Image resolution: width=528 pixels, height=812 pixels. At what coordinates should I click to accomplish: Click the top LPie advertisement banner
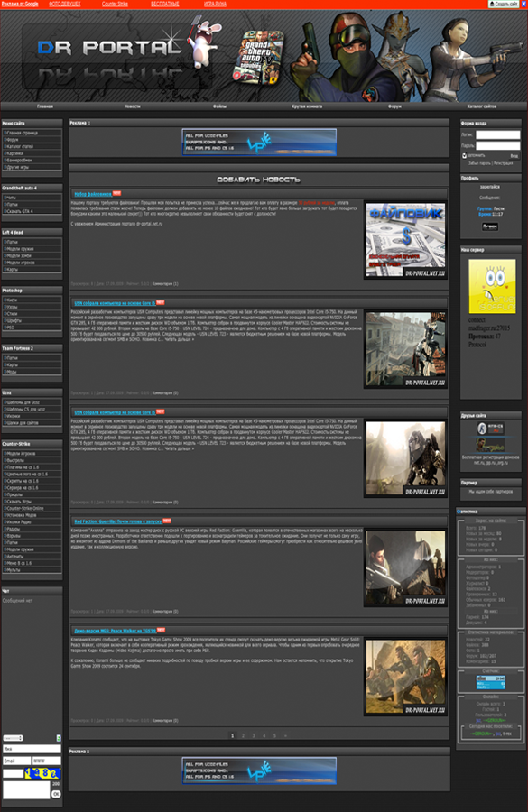(259, 142)
